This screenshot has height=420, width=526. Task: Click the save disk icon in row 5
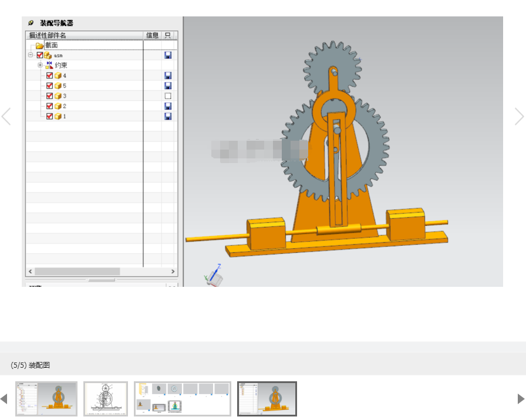click(x=168, y=86)
